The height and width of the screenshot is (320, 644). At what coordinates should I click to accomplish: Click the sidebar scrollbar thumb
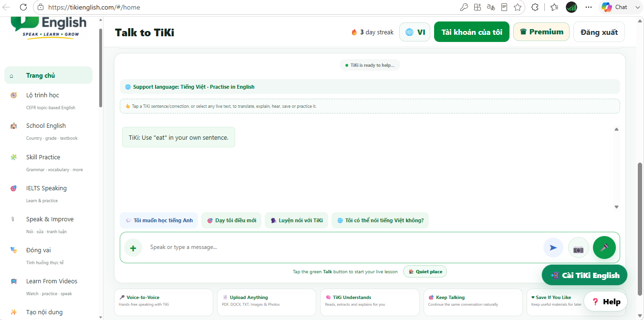(100, 68)
